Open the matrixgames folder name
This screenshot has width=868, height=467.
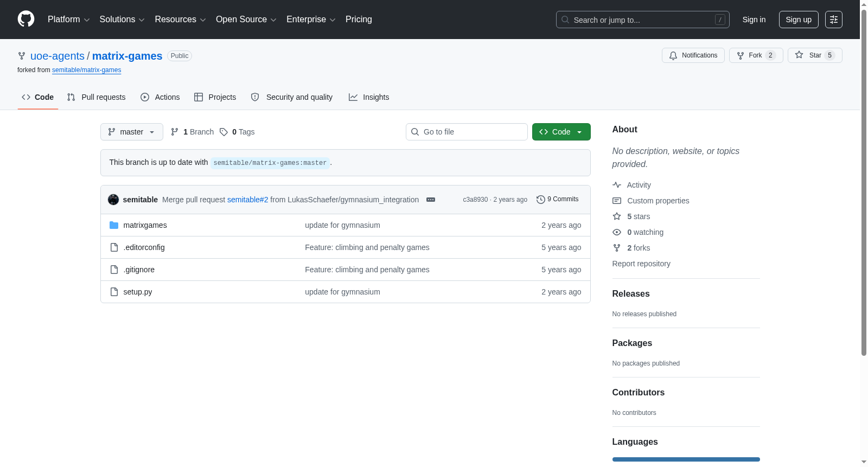click(x=145, y=225)
